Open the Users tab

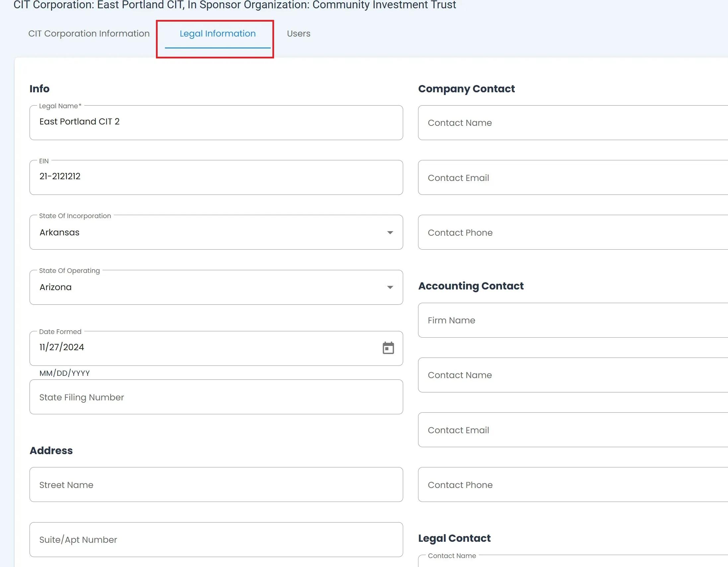click(298, 34)
